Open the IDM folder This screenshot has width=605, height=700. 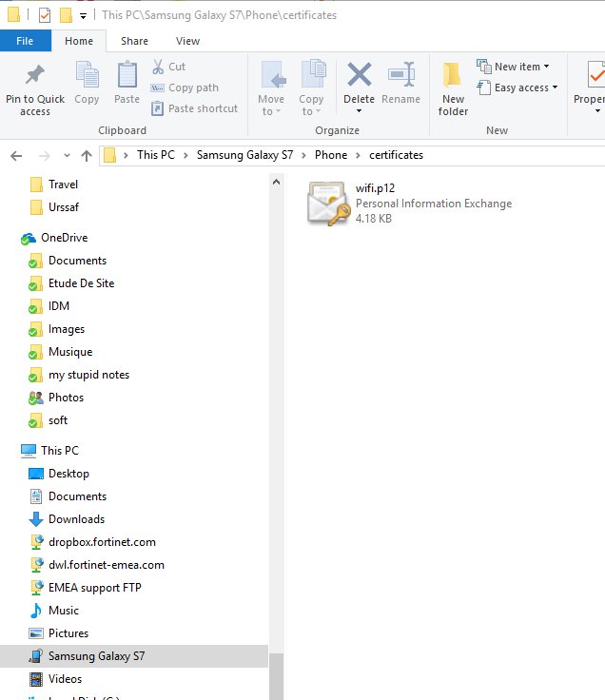point(58,306)
